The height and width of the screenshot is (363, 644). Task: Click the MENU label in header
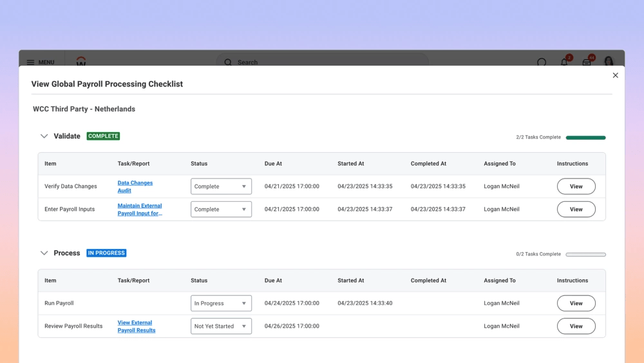coord(46,63)
